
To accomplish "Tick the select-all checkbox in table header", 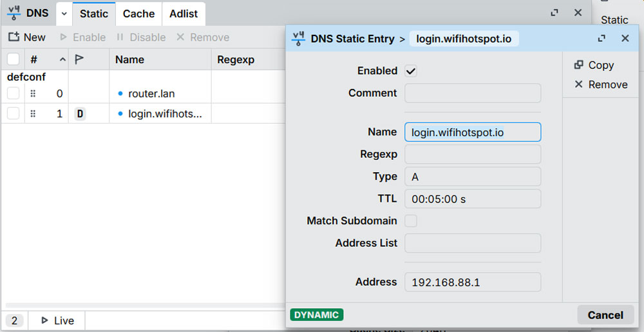I will tap(13, 59).
